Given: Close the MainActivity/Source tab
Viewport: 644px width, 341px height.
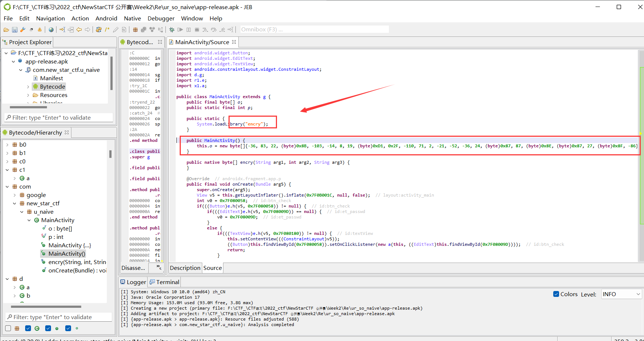Looking at the screenshot, I should pyautogui.click(x=234, y=42).
